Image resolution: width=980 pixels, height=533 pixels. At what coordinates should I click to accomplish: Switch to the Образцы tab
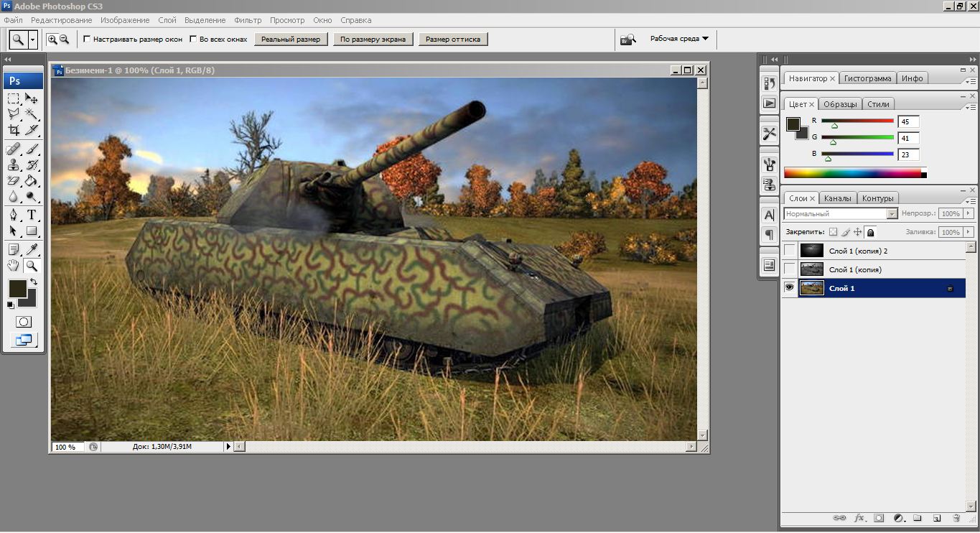(x=840, y=104)
